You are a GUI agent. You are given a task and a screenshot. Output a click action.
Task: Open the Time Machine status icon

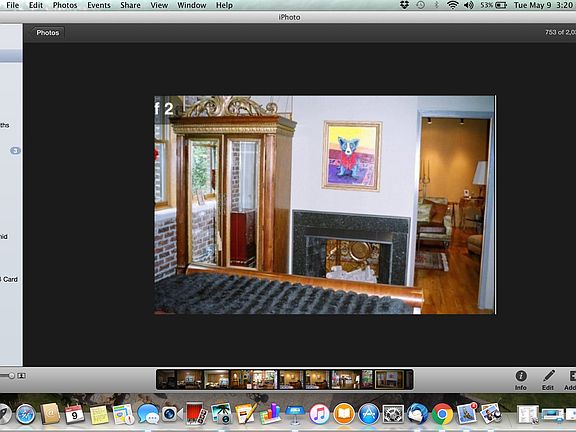421,5
